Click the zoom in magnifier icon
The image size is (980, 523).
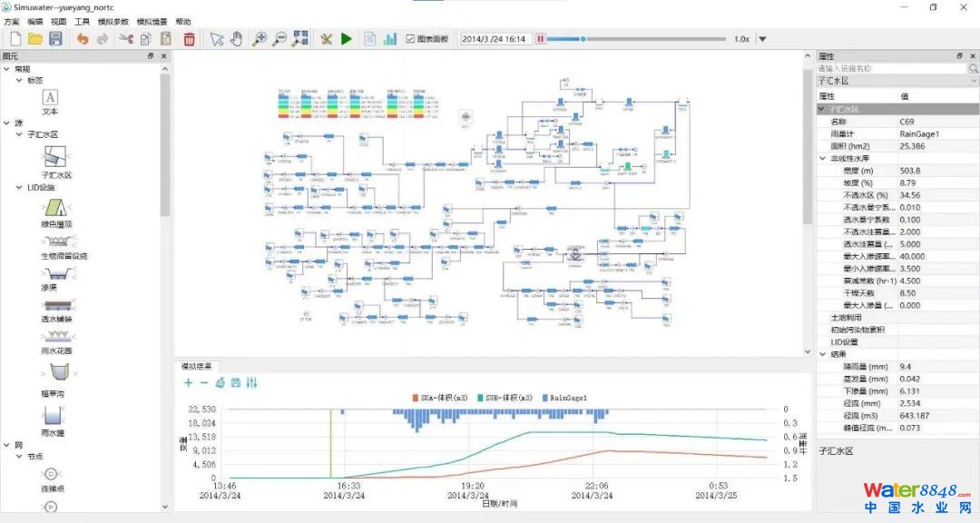point(259,39)
